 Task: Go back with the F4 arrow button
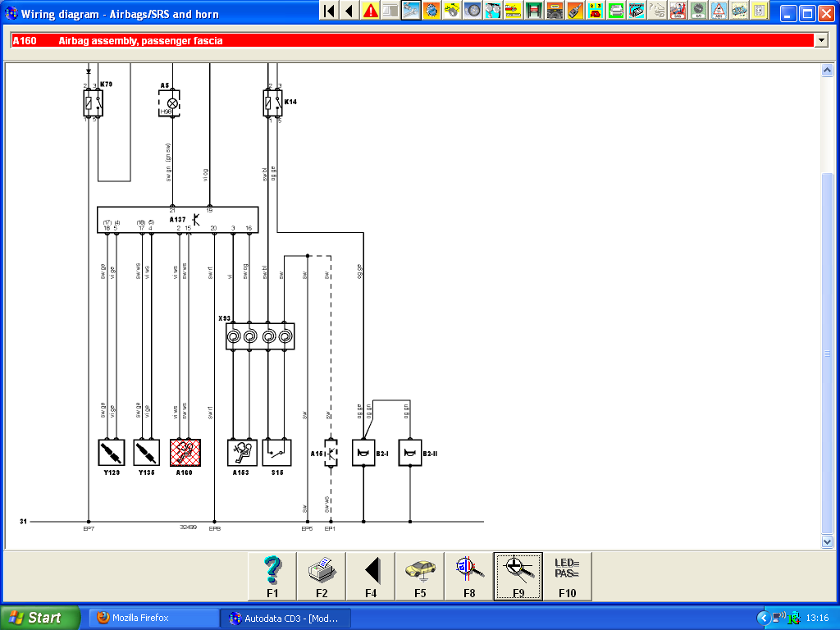[x=371, y=577]
